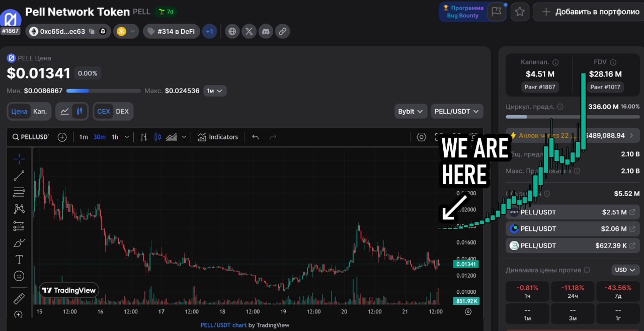Add token to MetaMask via fox icon
644x331 pixels.
click(x=103, y=31)
